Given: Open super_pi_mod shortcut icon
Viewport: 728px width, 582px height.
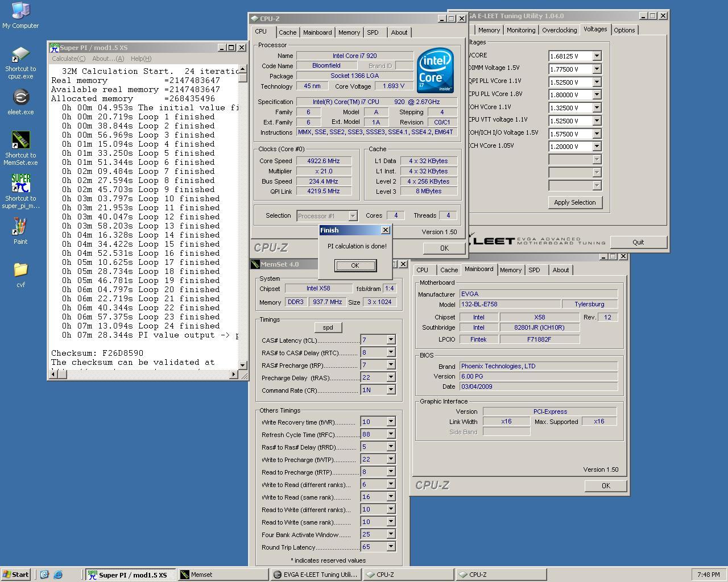Looking at the screenshot, I should (x=20, y=192).
